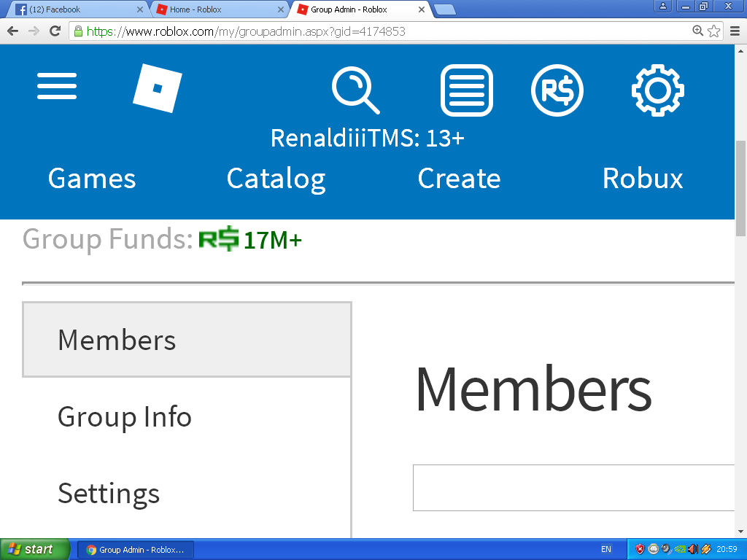This screenshot has height=560, width=747.
Task: Open Robux in the navigation bar
Action: click(643, 179)
